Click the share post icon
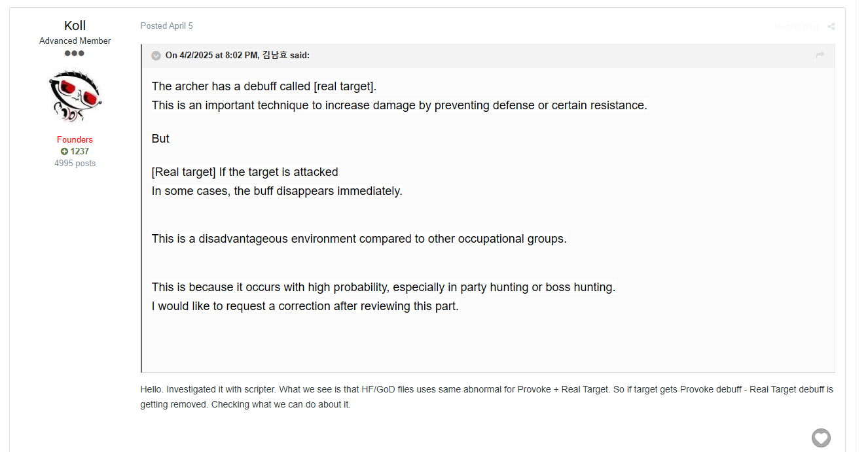Viewport: 868px width, 452px height. 831,27
